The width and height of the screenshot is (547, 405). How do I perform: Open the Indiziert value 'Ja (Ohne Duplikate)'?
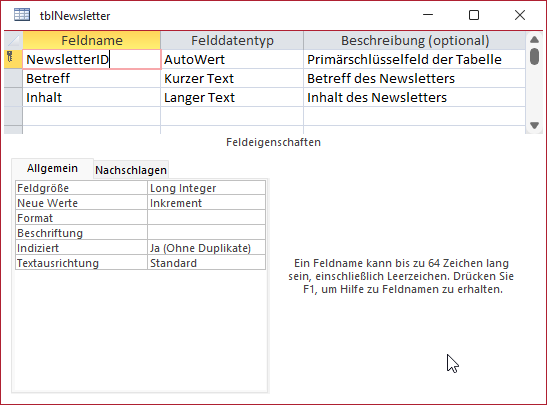[207, 248]
